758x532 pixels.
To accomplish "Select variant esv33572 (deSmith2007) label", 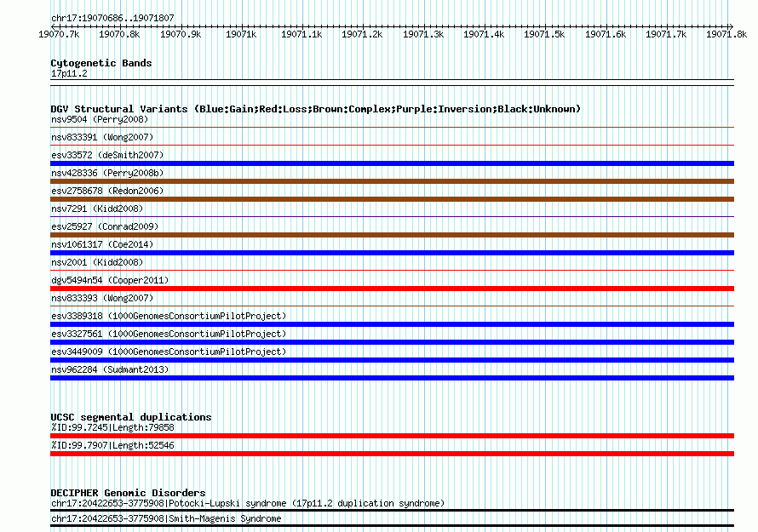I will pyautogui.click(x=107, y=155).
